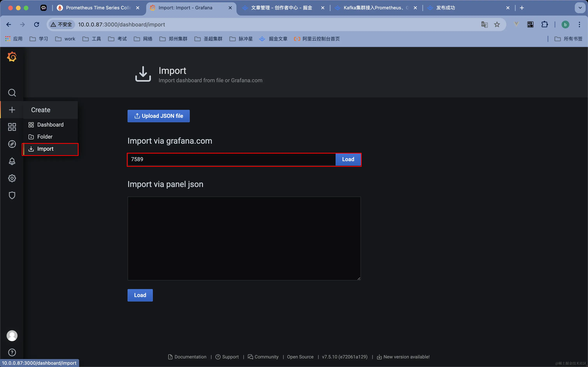Select Dashboard in the Create menu
This screenshot has width=588, height=367.
point(51,125)
